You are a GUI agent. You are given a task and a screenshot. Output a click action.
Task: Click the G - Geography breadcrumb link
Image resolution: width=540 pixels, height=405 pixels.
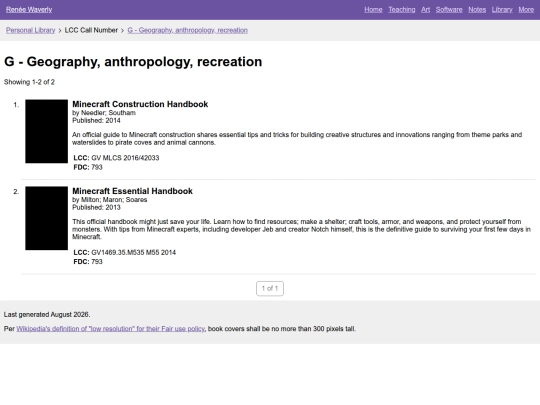[x=188, y=30]
